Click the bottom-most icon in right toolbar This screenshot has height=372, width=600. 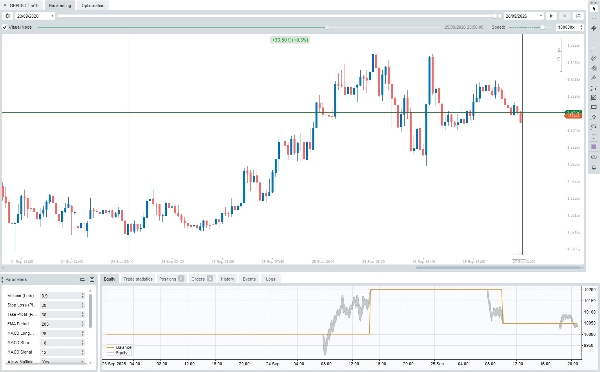click(593, 167)
